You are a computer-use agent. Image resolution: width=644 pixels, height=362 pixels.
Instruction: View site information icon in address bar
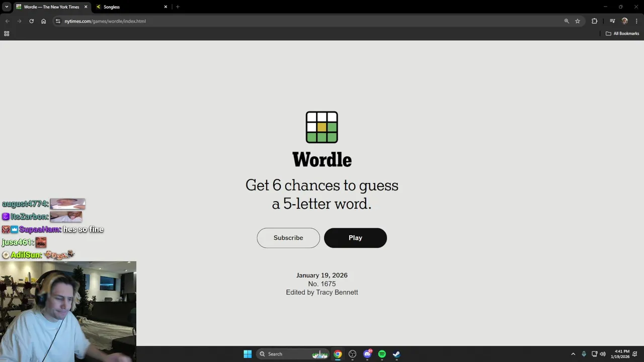click(58, 21)
